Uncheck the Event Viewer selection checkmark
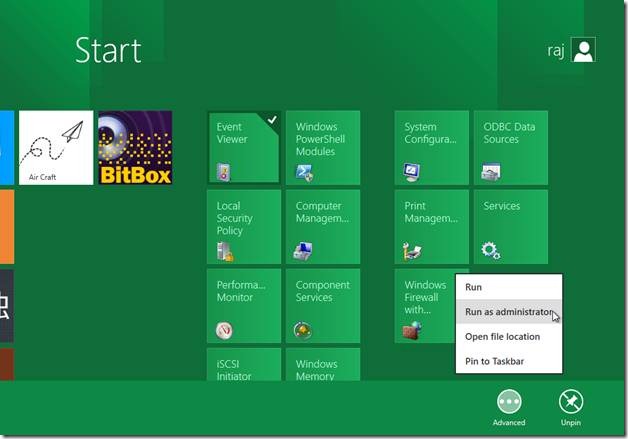628x439 pixels. point(271,120)
